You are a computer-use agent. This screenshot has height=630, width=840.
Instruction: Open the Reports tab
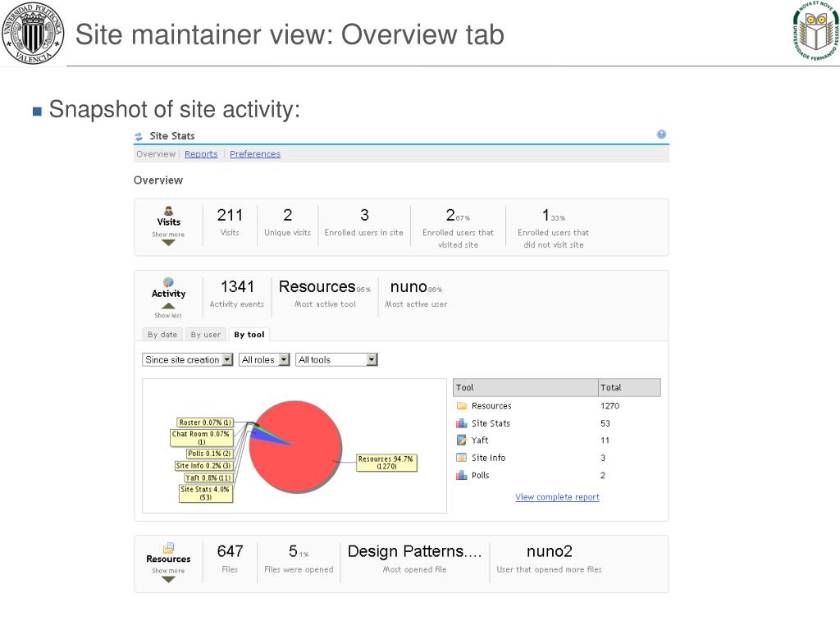click(x=201, y=154)
